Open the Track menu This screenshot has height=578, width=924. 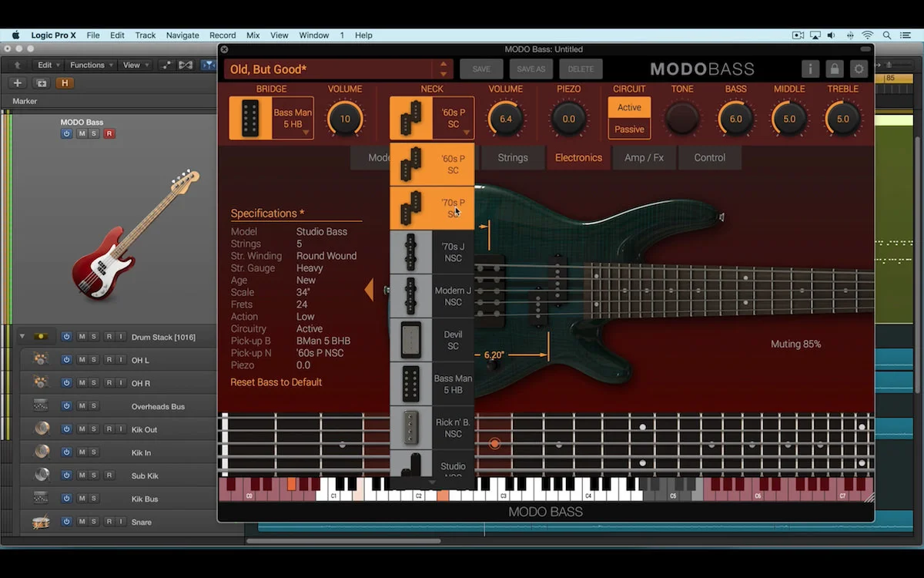[146, 35]
